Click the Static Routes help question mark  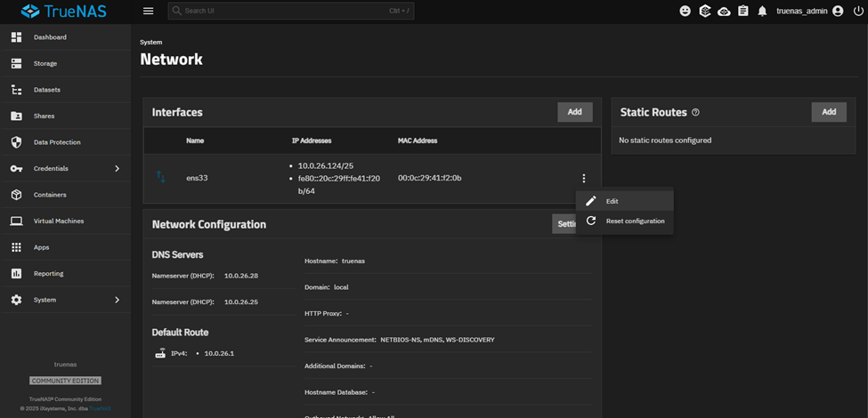point(695,113)
